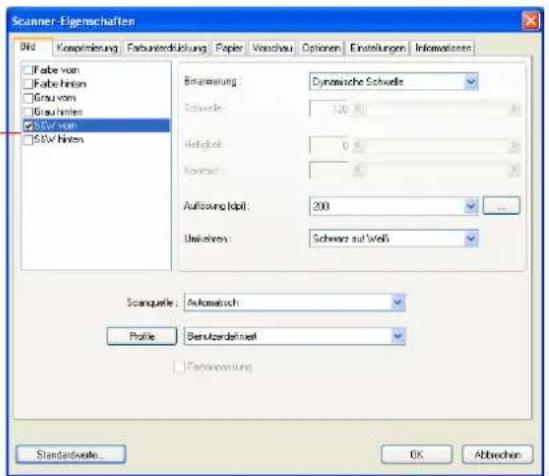The image size is (549, 476).
Task: Select the Bild tab
Action: pos(32,47)
